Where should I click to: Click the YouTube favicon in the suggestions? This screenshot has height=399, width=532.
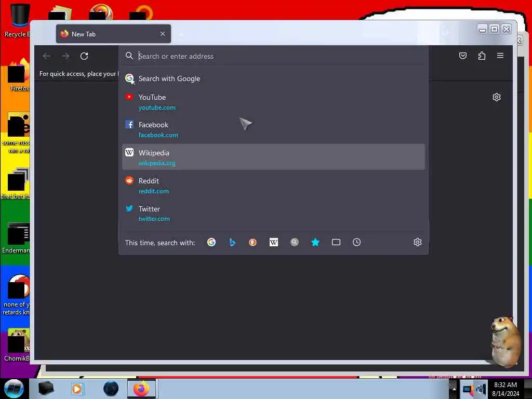coord(129,97)
